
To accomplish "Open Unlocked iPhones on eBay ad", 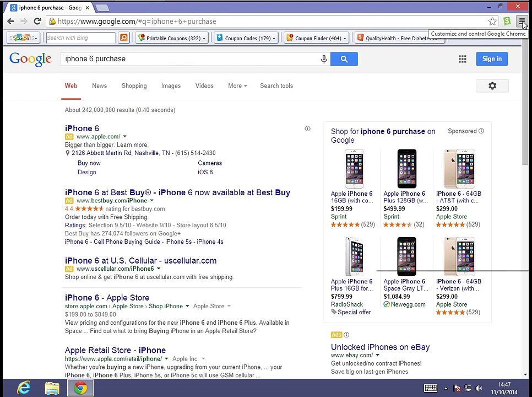I will tap(380, 347).
